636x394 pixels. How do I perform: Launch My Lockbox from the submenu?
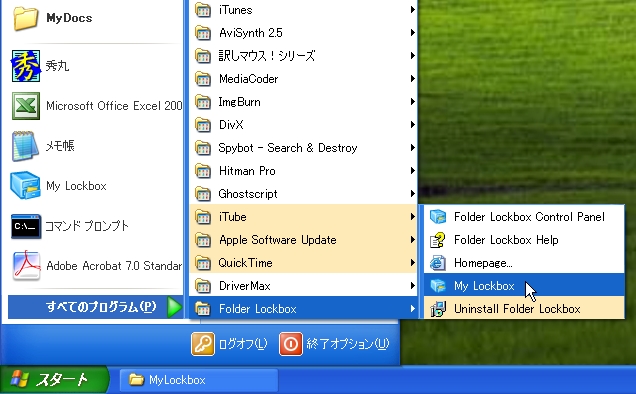pyautogui.click(x=524, y=286)
